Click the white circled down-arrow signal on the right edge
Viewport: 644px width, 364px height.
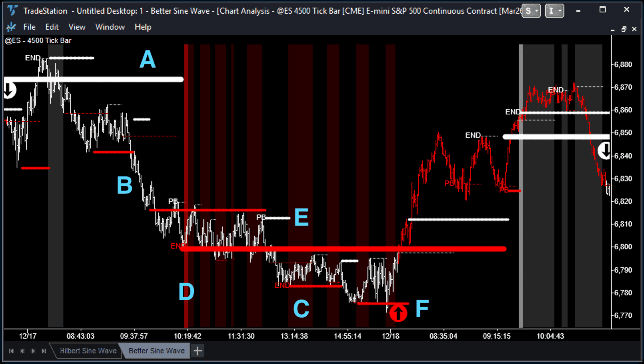[605, 151]
